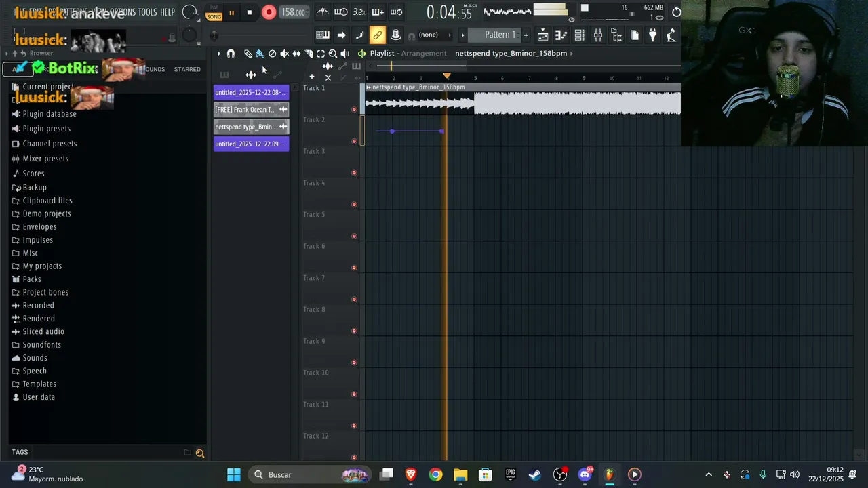Select the Slip tool in Playlist

296,54
